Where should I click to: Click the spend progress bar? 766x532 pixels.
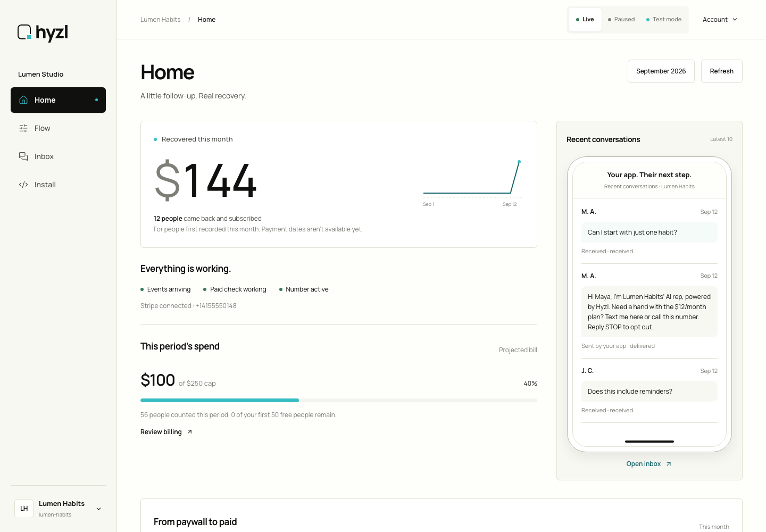pos(339,400)
